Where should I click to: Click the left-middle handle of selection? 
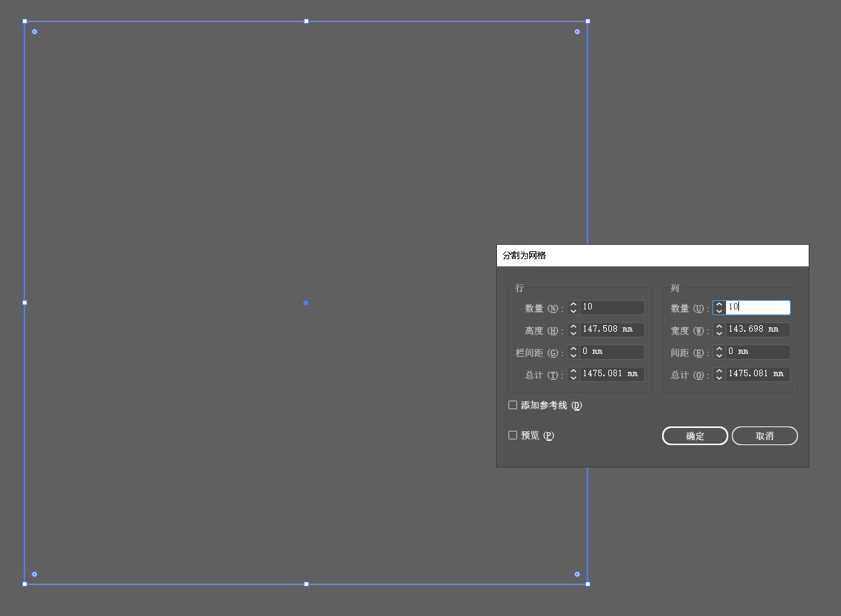pyautogui.click(x=24, y=303)
